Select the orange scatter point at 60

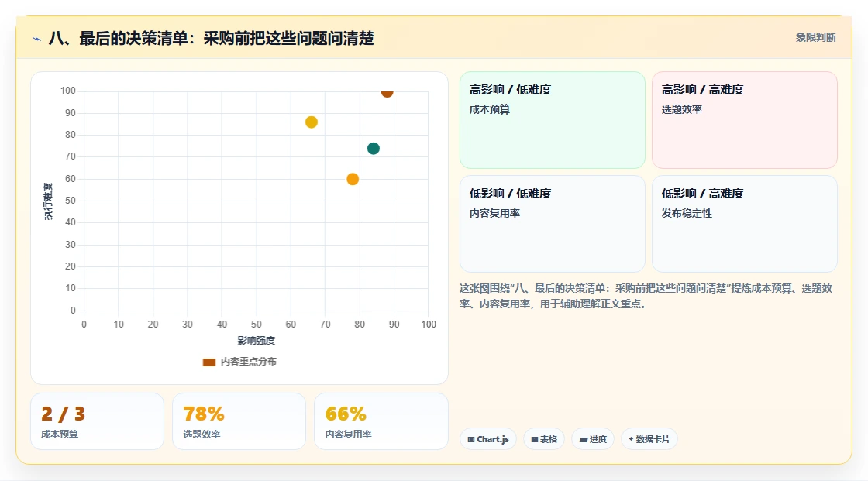tap(353, 179)
